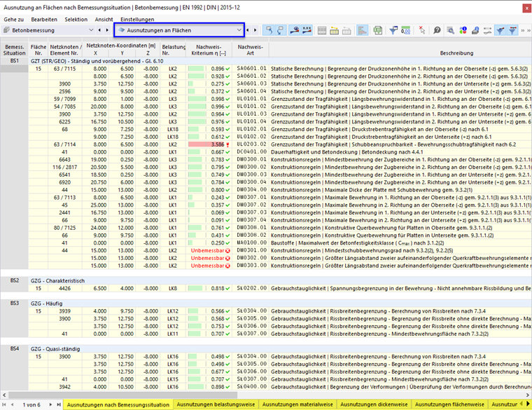Click the horizontal scrollbar thumb
Screen dimensions: 532x410
[x=122, y=395]
